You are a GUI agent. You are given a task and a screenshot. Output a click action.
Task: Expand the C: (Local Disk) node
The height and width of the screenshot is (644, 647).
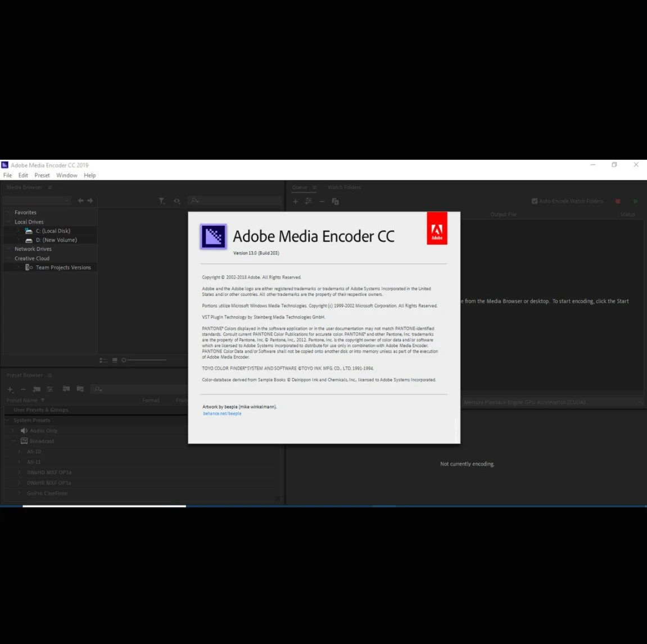19,231
